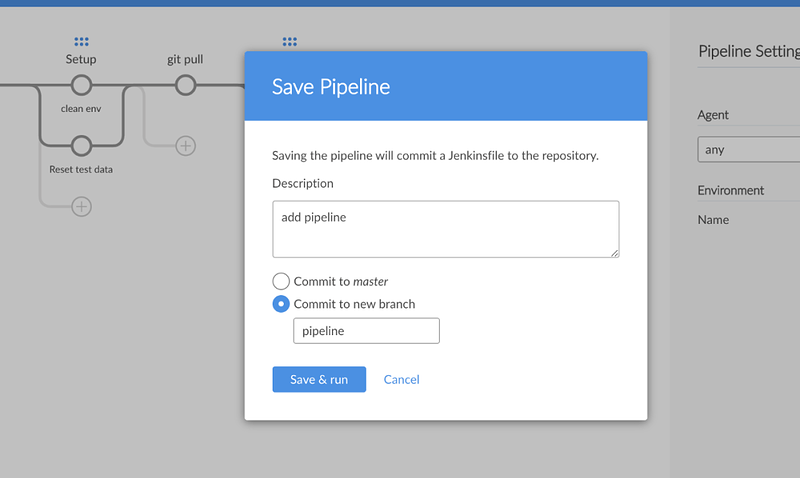The image size is (800, 478).
Task: Add parallel stage below Reset test data
Action: tap(82, 207)
